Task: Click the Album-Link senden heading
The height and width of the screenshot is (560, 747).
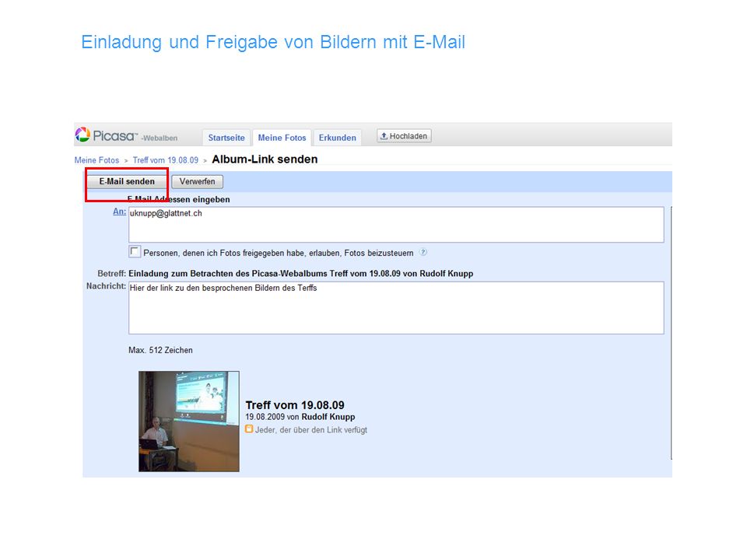Action: pyautogui.click(x=265, y=159)
